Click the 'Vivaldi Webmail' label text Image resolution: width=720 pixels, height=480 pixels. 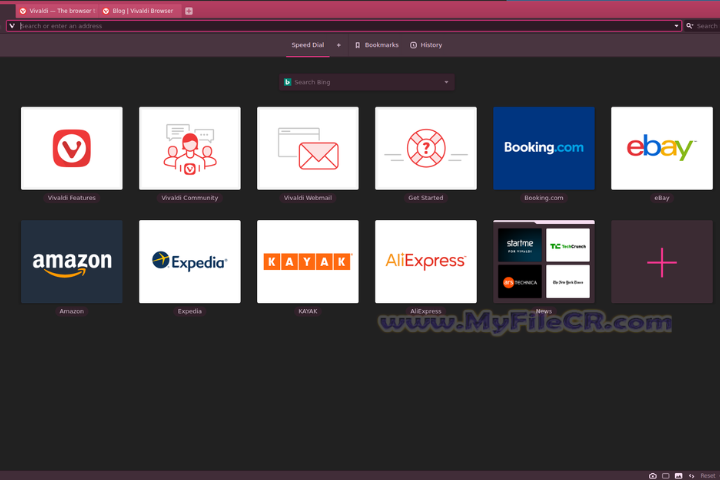tap(308, 198)
